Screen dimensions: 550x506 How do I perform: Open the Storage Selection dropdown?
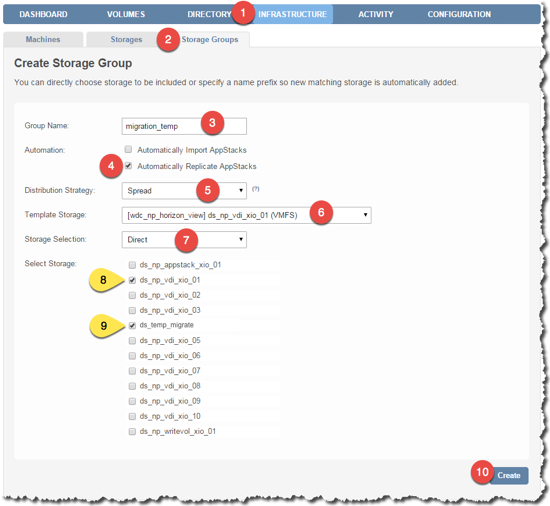point(184,240)
